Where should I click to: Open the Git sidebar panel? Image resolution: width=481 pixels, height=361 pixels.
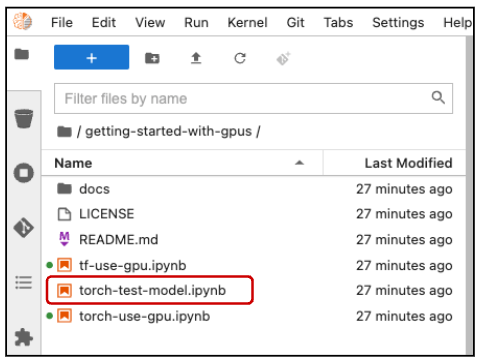tap(23, 228)
